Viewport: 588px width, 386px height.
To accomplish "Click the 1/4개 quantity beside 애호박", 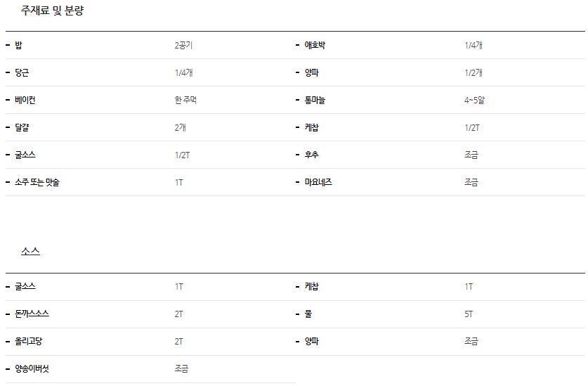I will [473, 45].
